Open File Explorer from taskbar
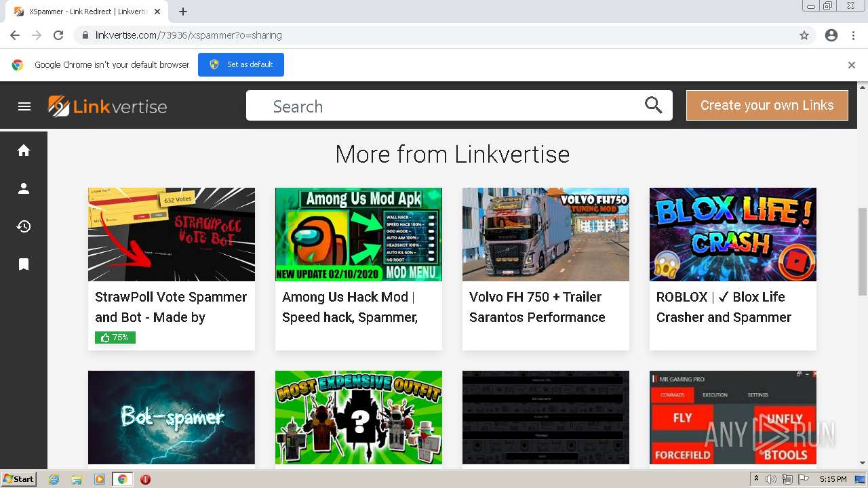This screenshot has height=488, width=868. (x=77, y=479)
